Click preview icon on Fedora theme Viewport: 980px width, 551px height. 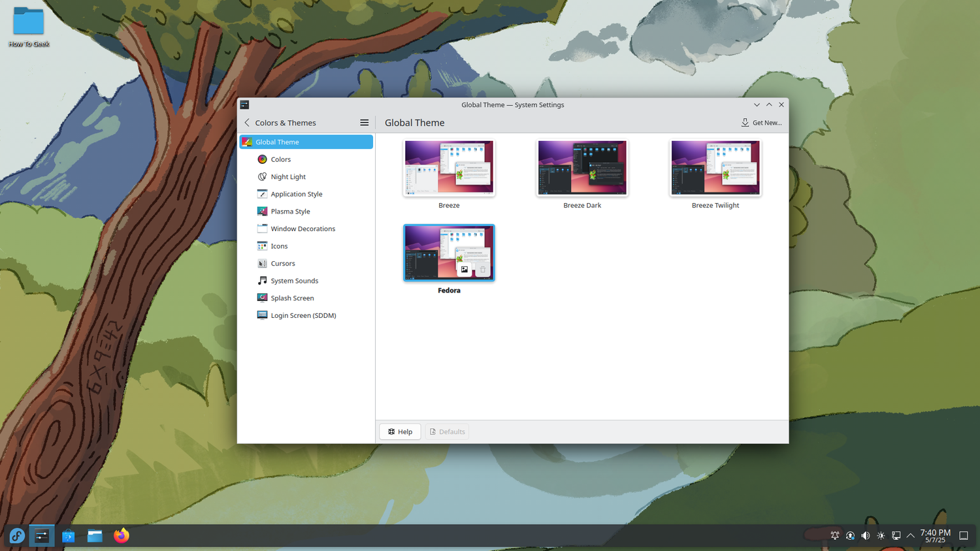[x=465, y=270]
